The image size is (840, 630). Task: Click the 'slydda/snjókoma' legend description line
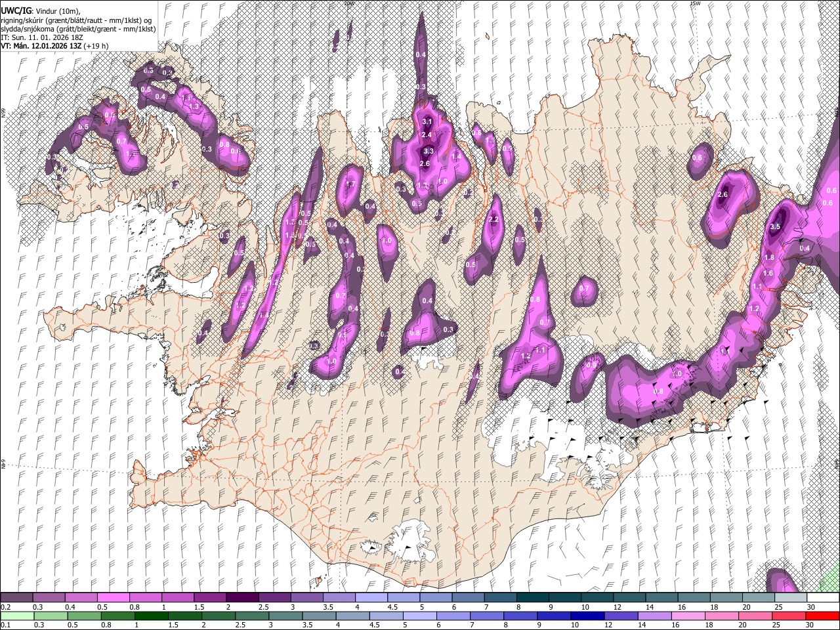(78, 29)
